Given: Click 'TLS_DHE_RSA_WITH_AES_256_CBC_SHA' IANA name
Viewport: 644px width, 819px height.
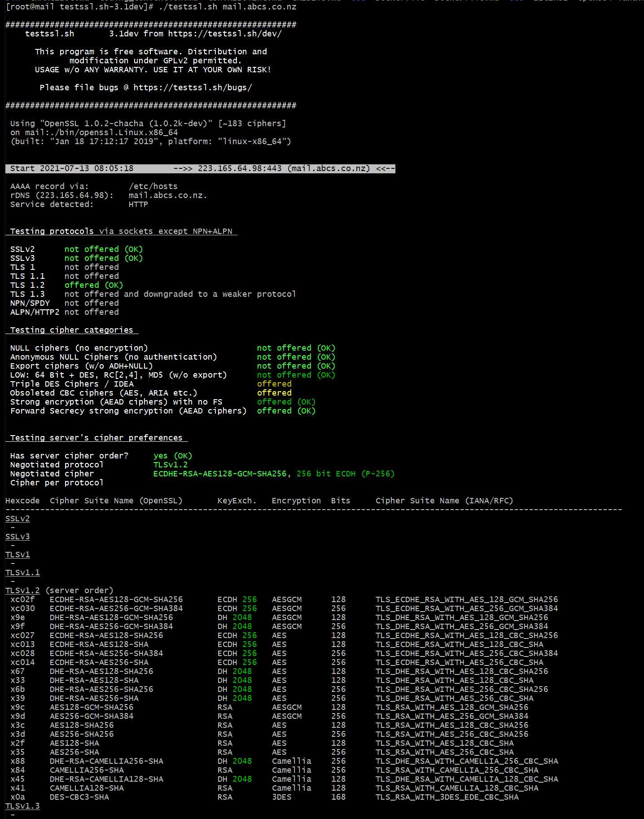Looking at the screenshot, I should point(455,698).
